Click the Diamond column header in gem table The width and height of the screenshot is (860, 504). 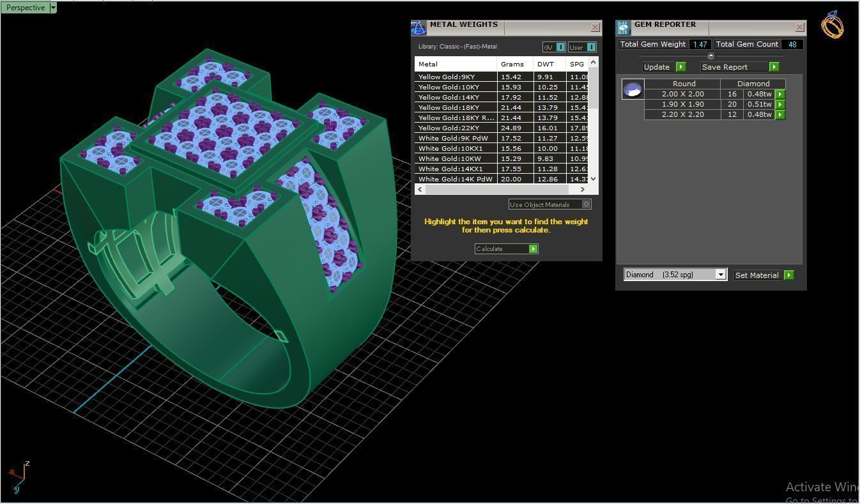click(x=753, y=84)
